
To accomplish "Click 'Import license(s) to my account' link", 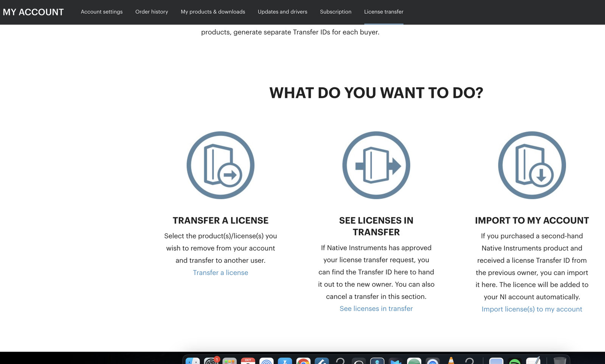I will 532,309.
